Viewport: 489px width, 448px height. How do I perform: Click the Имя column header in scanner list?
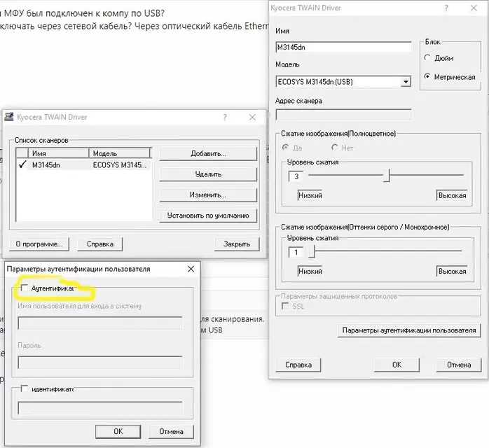[x=59, y=153]
